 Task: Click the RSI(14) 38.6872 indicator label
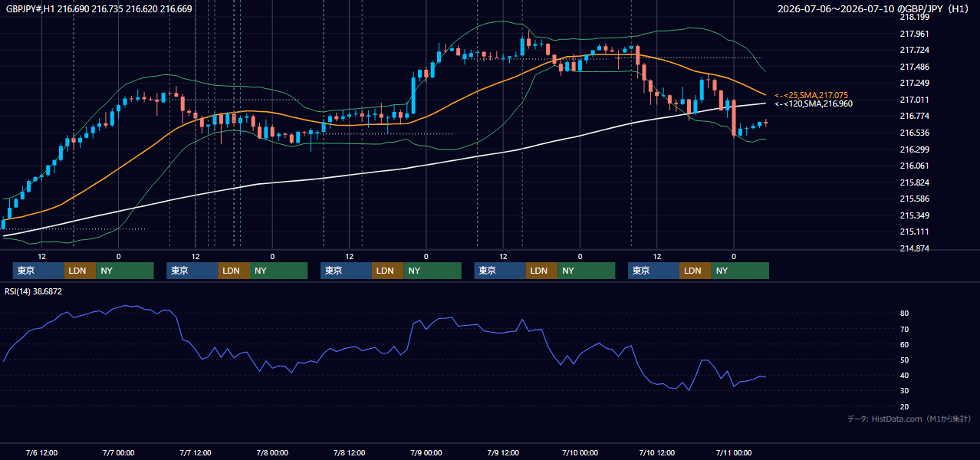tap(34, 291)
